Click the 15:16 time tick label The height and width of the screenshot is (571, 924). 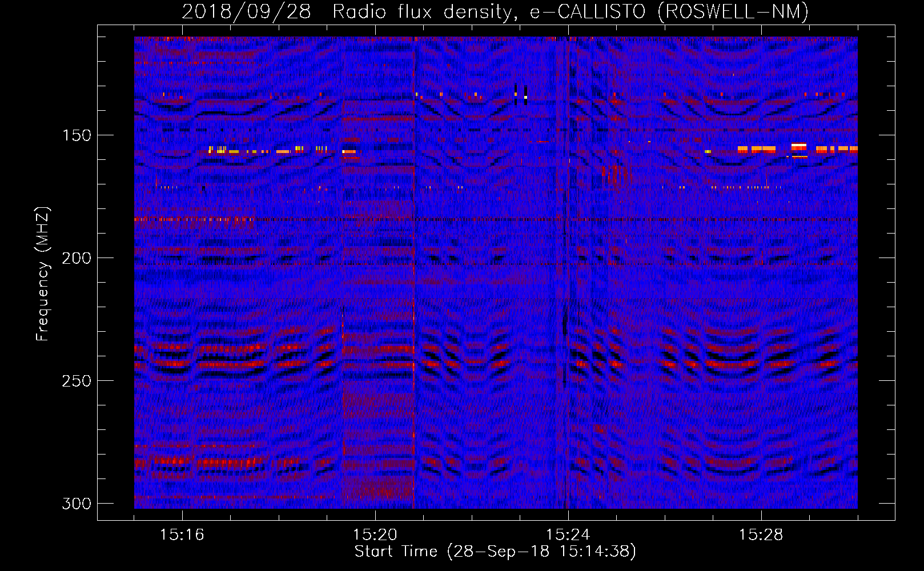point(182,535)
